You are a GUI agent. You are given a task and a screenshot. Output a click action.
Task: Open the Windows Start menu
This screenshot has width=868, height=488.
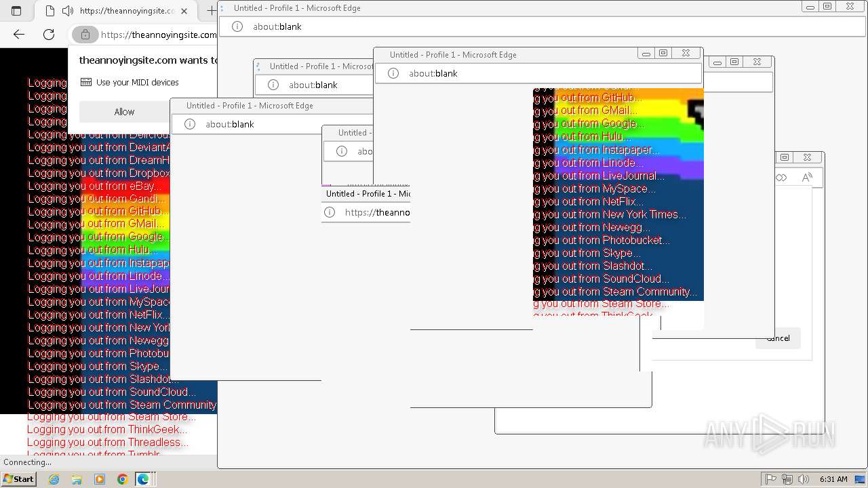(18, 479)
